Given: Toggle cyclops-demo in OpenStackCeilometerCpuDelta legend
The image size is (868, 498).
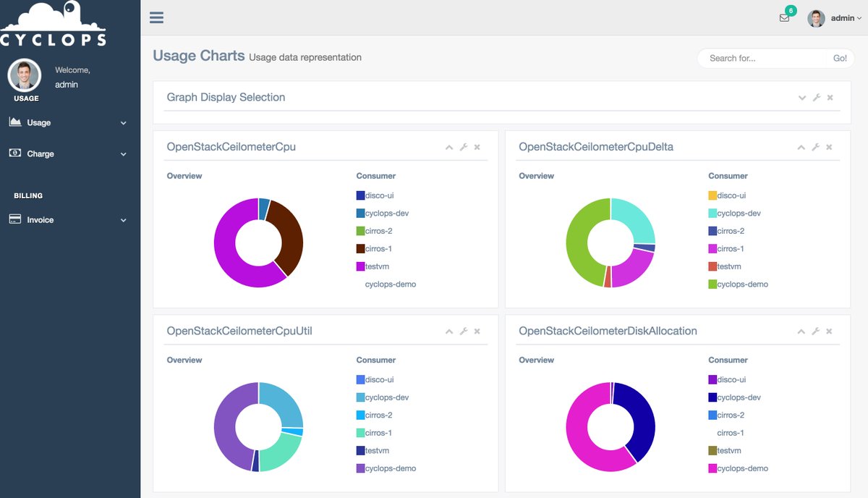Looking at the screenshot, I should (x=739, y=284).
